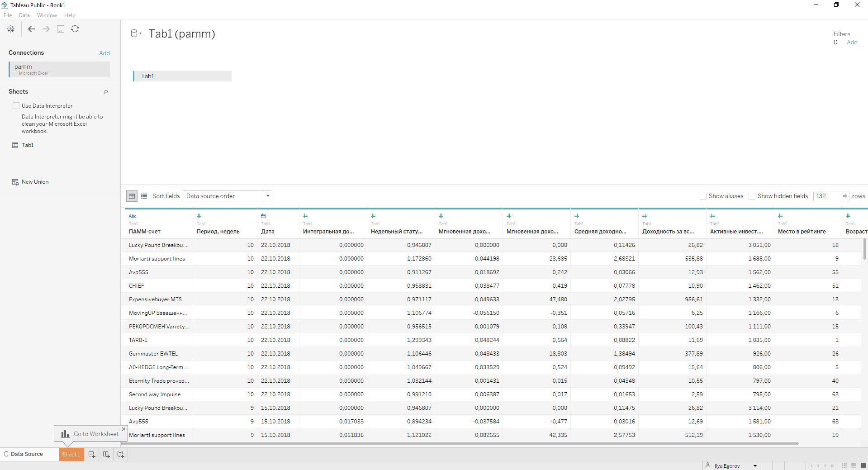The height and width of the screenshot is (470, 868).
Task: Change data type of Место в рейтинге column
Action: [x=780, y=216]
